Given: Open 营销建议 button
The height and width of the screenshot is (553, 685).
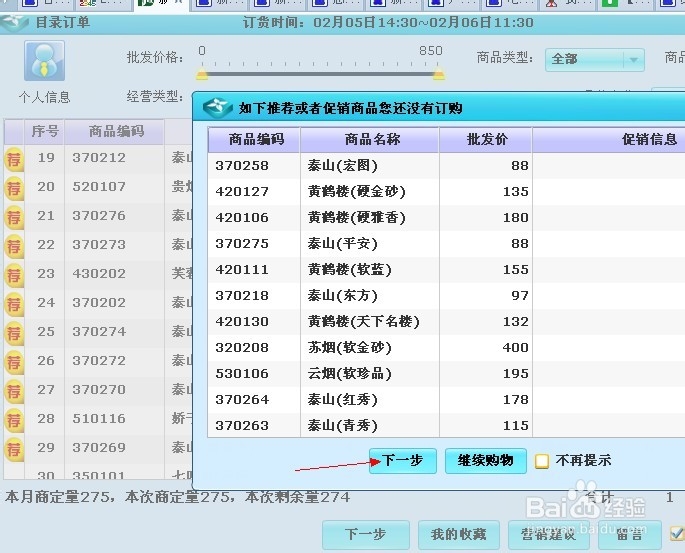Looking at the screenshot, I should coord(549,534).
